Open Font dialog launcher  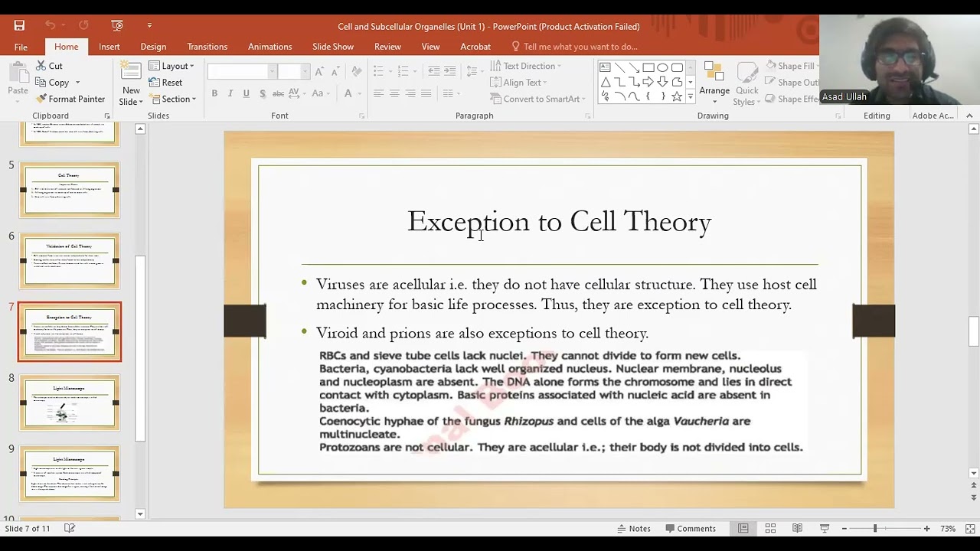coord(361,116)
